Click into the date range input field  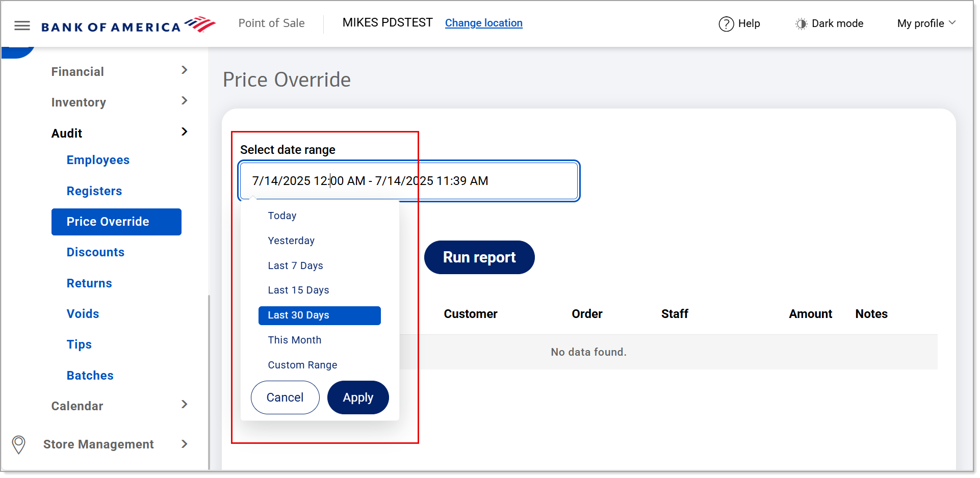click(x=408, y=181)
